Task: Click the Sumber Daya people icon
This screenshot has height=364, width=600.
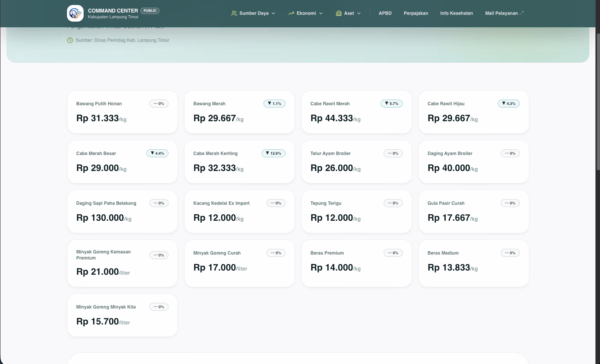Action: point(234,13)
